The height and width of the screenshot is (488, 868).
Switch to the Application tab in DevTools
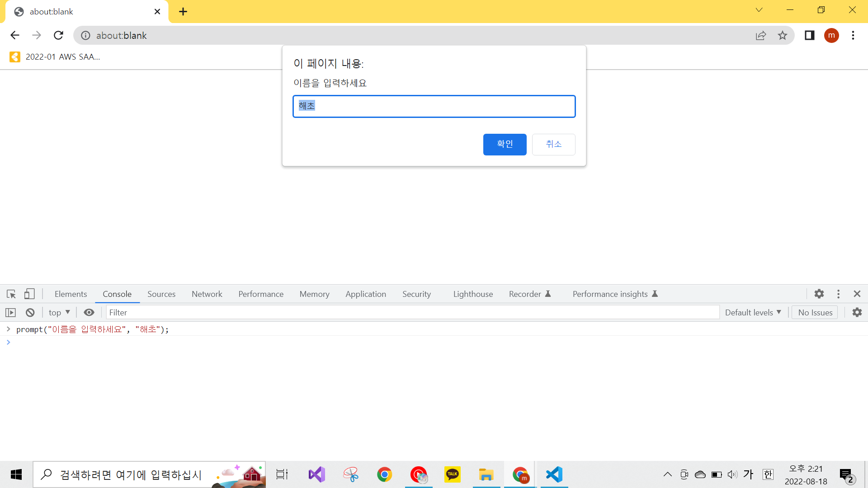click(x=365, y=294)
